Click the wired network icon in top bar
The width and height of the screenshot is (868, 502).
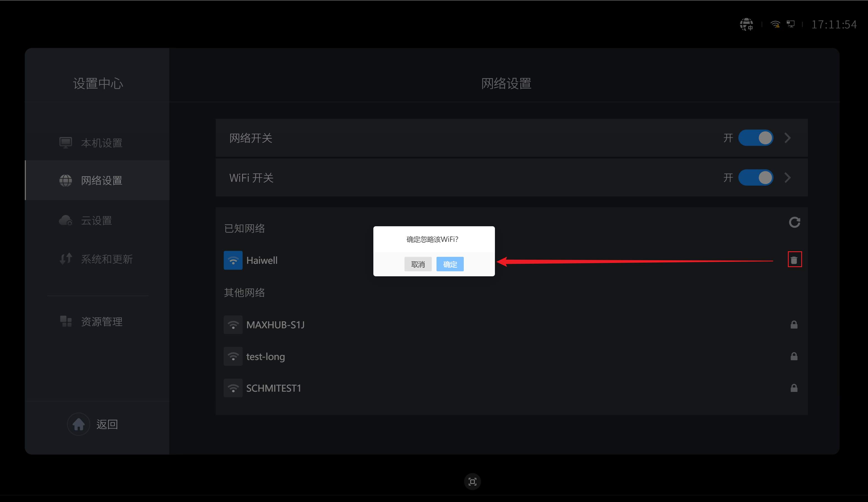[790, 24]
